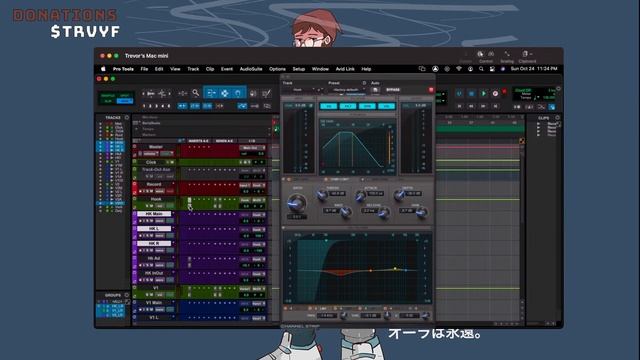Select the Trim tool

coord(211,93)
